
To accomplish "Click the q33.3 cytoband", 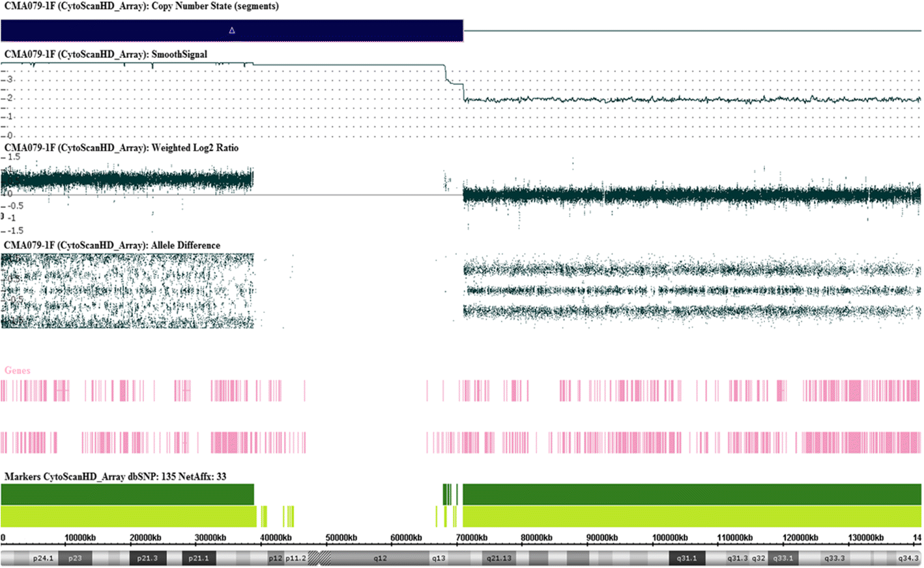I will (x=835, y=558).
